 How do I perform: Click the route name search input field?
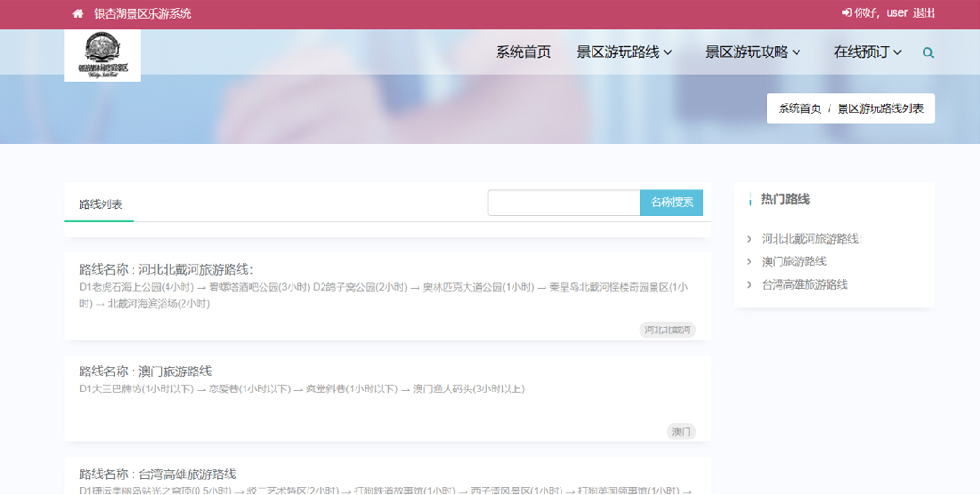[563, 202]
